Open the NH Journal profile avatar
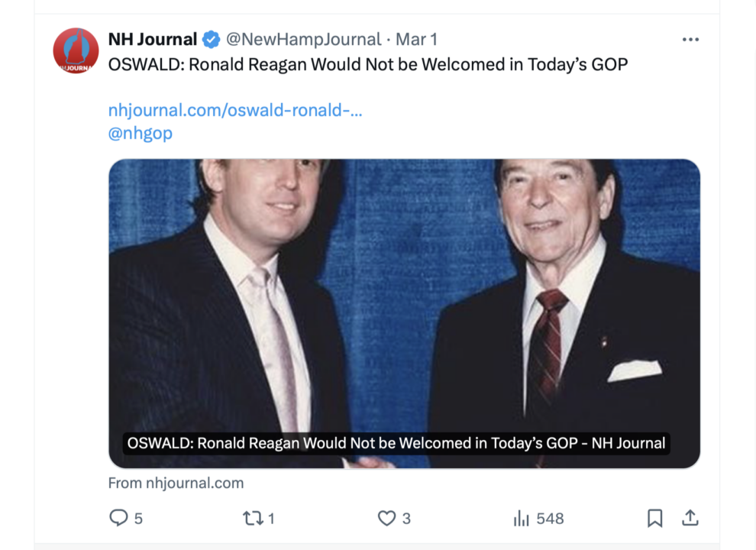Screen dimensions: 756x550 click(76, 51)
